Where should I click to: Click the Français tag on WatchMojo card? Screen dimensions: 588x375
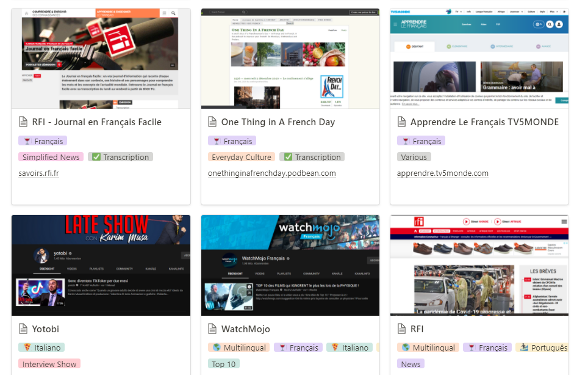[298, 348]
